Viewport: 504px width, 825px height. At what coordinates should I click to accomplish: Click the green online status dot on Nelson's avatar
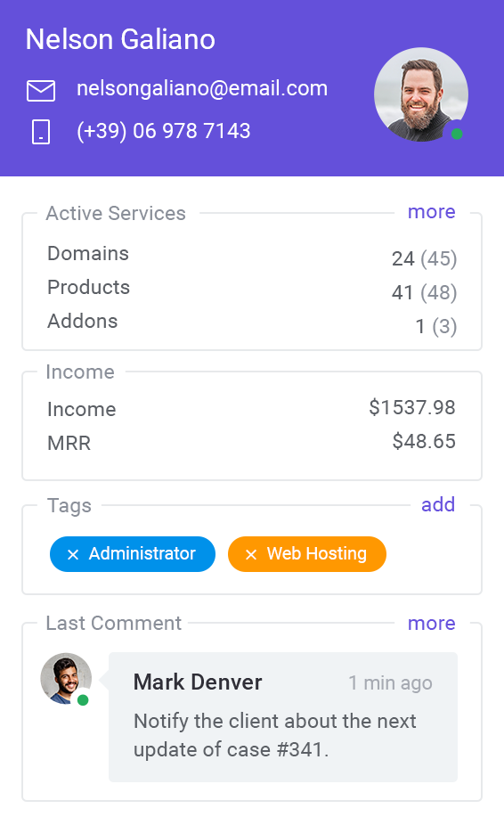click(x=457, y=134)
